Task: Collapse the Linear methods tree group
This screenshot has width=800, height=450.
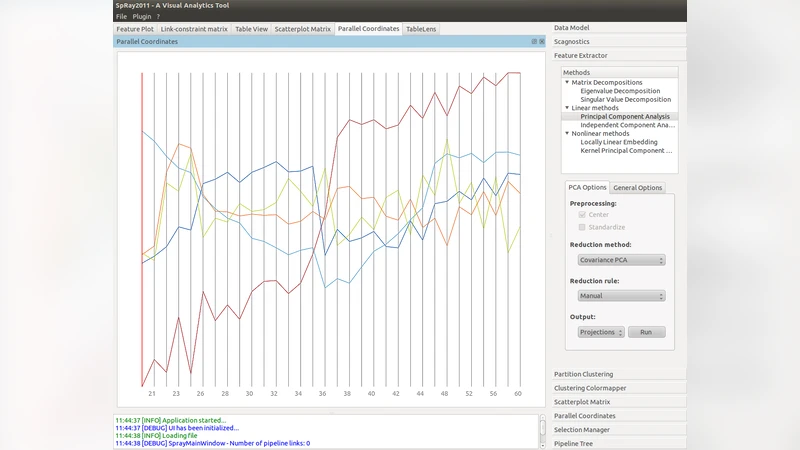Action: click(x=566, y=108)
